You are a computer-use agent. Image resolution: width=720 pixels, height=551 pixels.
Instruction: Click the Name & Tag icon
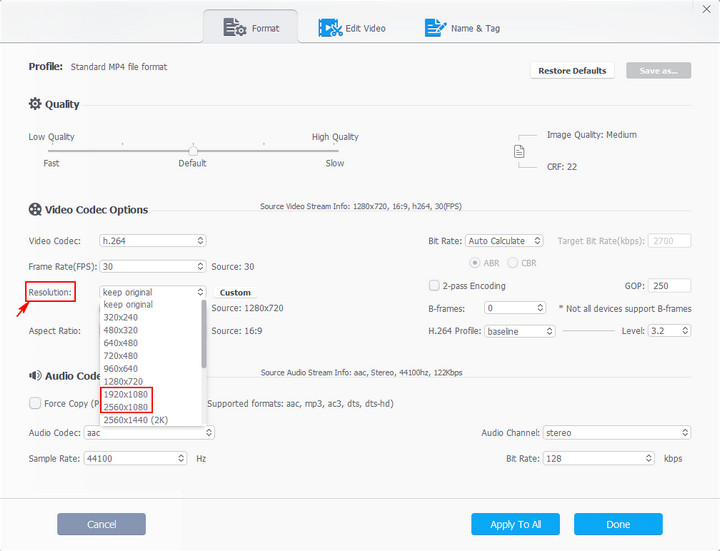click(434, 28)
